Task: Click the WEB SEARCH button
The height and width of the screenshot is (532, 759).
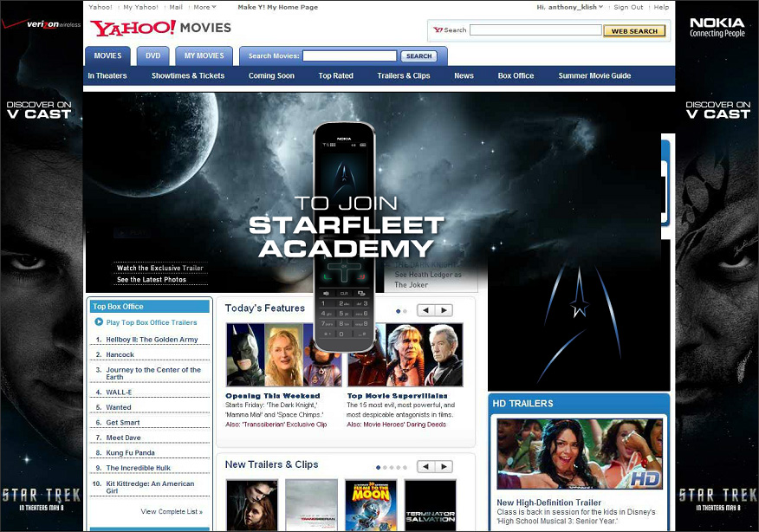Action: (634, 31)
